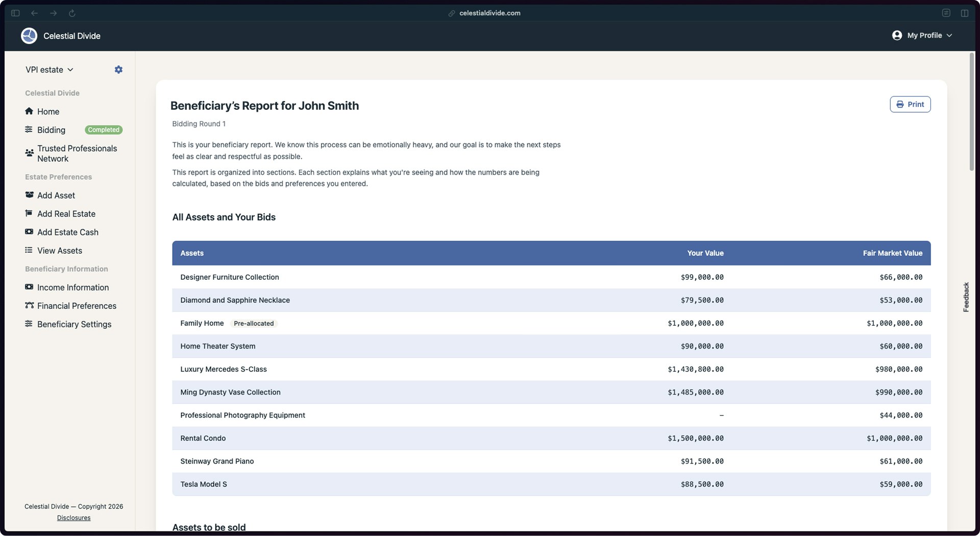Click the $1,430,800.00 value cell
The height and width of the screenshot is (536, 980).
click(x=696, y=369)
